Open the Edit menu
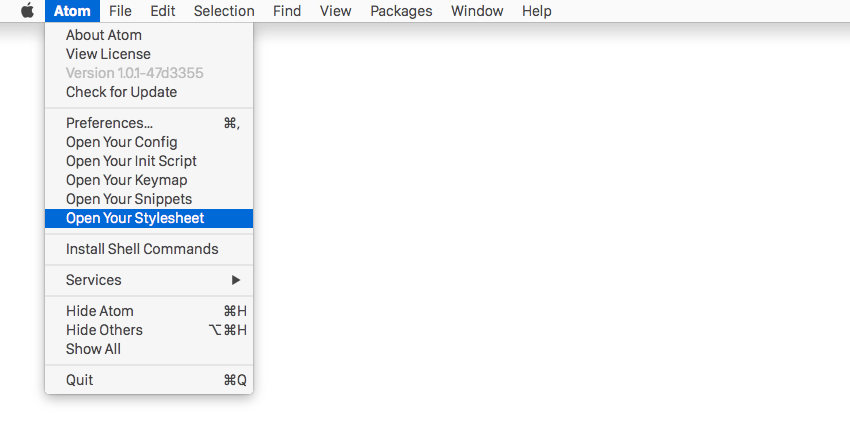This screenshot has height=439, width=850. point(163,11)
